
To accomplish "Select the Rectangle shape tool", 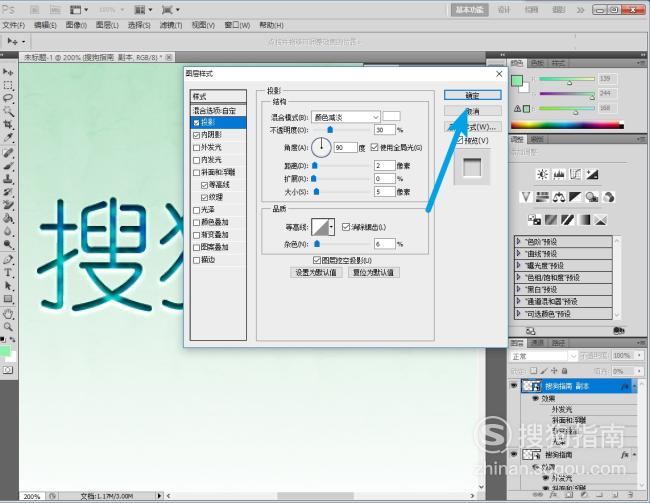I will 8,299.
